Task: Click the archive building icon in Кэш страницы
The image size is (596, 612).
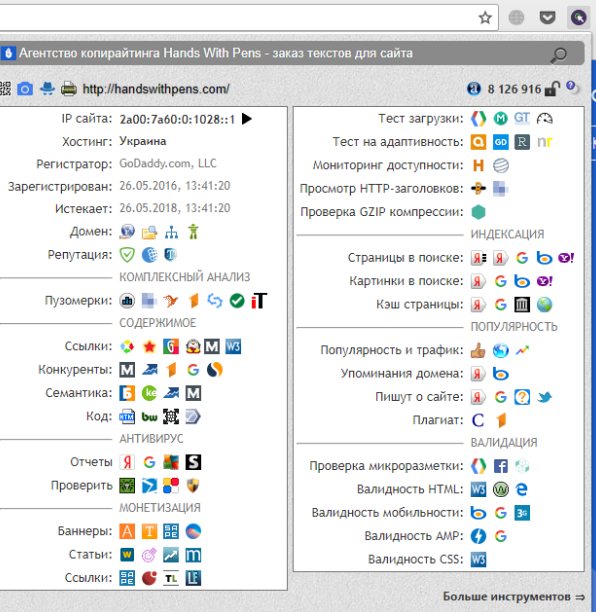Action: click(522, 304)
